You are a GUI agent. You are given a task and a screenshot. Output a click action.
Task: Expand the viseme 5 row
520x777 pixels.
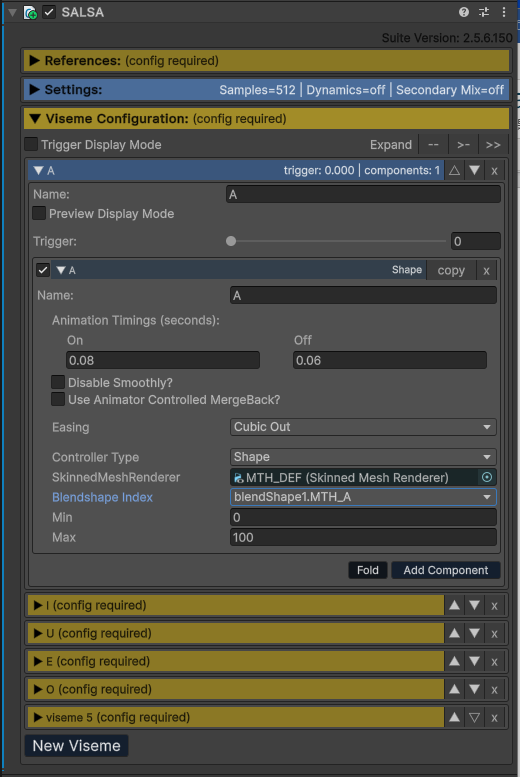click(236, 718)
